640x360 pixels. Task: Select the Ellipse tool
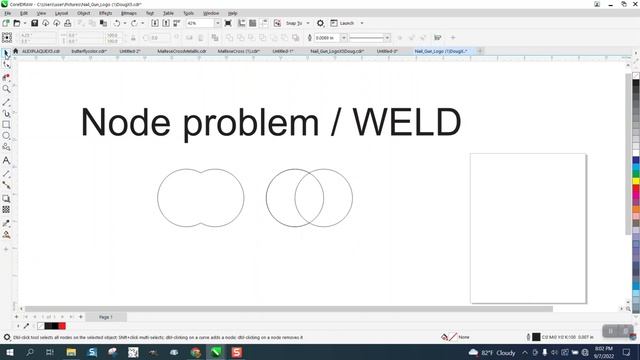click(x=6, y=136)
